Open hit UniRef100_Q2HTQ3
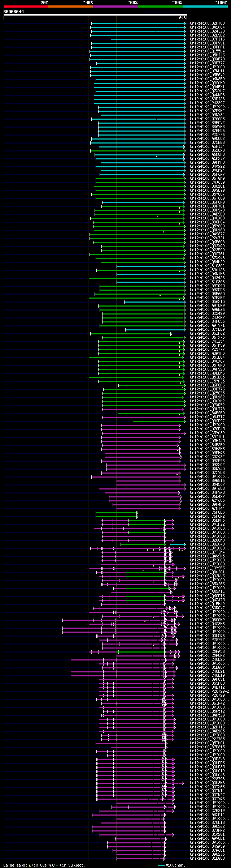This screenshot has width=231, height=868. tap(207, 23)
